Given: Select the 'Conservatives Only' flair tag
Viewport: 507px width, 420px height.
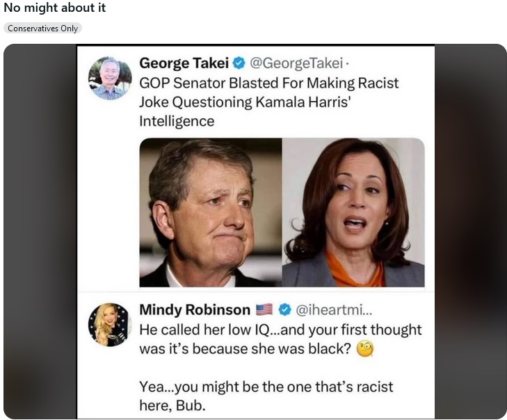Looking at the screenshot, I should pos(42,29).
